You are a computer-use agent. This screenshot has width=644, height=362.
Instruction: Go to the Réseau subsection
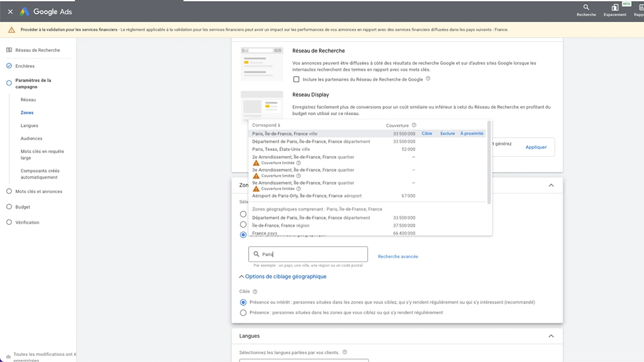pyautogui.click(x=28, y=100)
